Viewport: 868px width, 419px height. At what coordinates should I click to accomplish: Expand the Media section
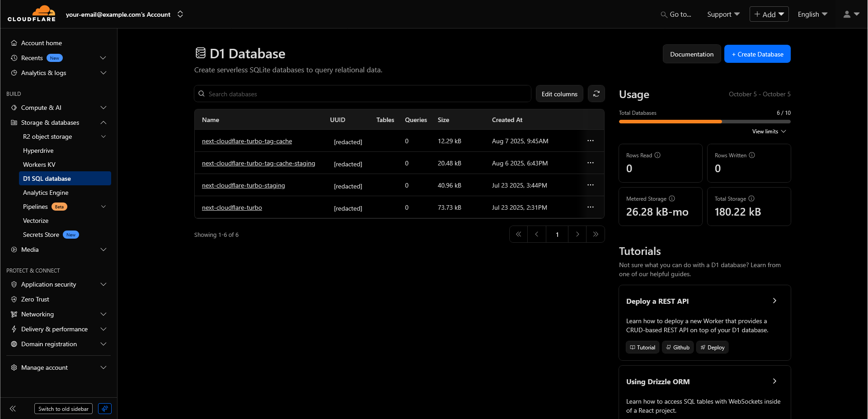tap(103, 250)
